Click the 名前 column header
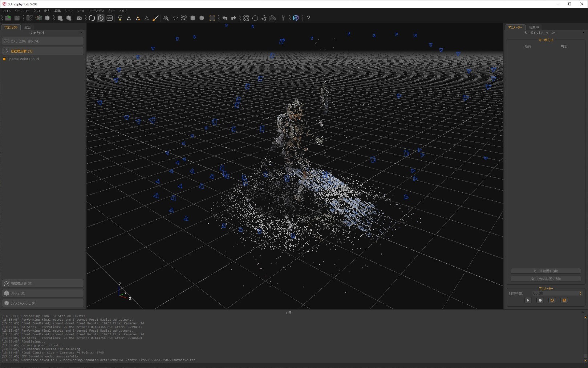The width and height of the screenshot is (588, 368). [527, 46]
